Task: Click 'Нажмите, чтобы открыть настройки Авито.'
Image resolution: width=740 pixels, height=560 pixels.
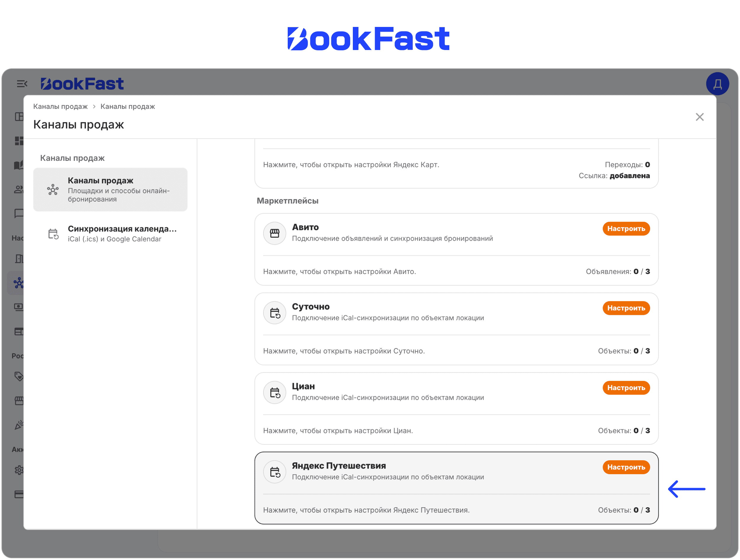Action: pos(339,271)
